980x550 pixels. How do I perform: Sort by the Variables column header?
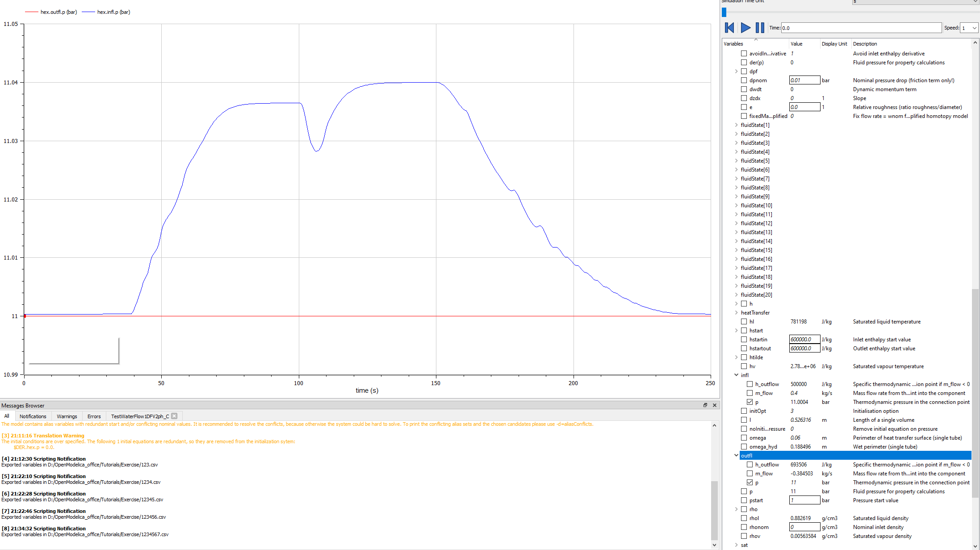(x=734, y=43)
